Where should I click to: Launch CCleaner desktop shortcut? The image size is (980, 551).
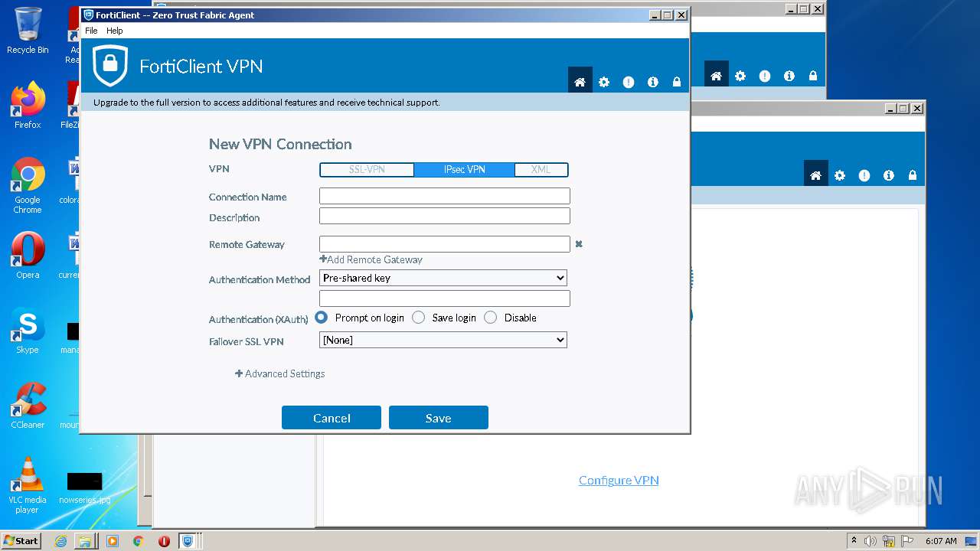click(28, 406)
